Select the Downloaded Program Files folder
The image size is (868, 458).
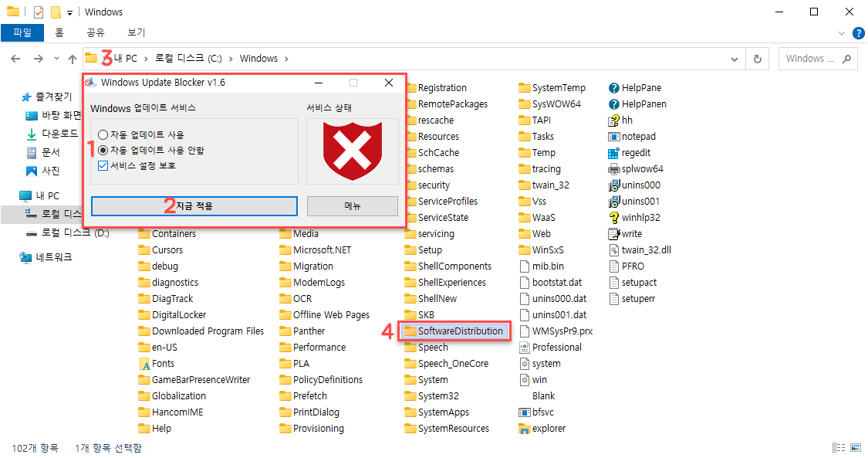[201, 331]
